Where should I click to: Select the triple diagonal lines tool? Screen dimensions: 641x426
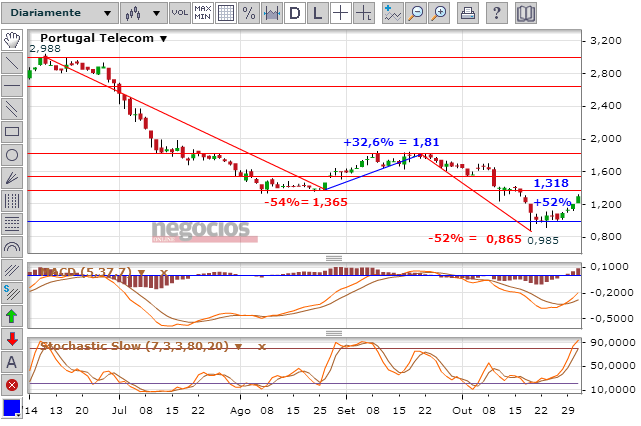12,270
